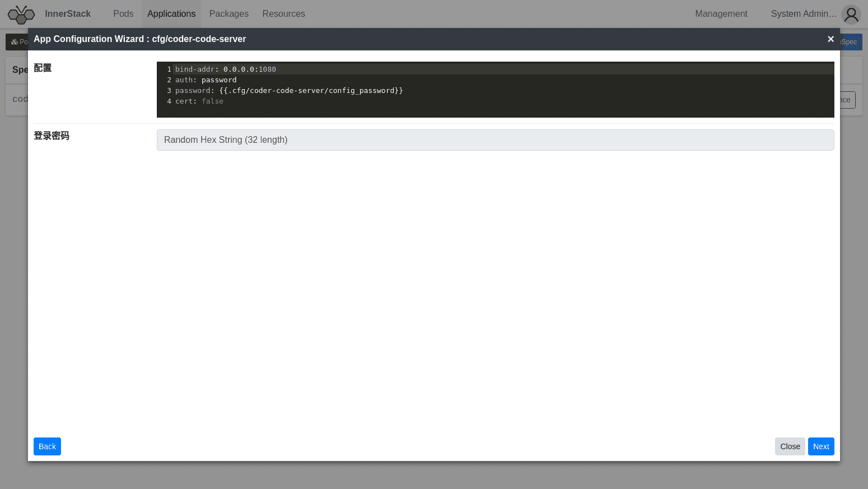Screen dimensions: 868x489
Task: Open the Resources section
Action: tap(283, 13)
